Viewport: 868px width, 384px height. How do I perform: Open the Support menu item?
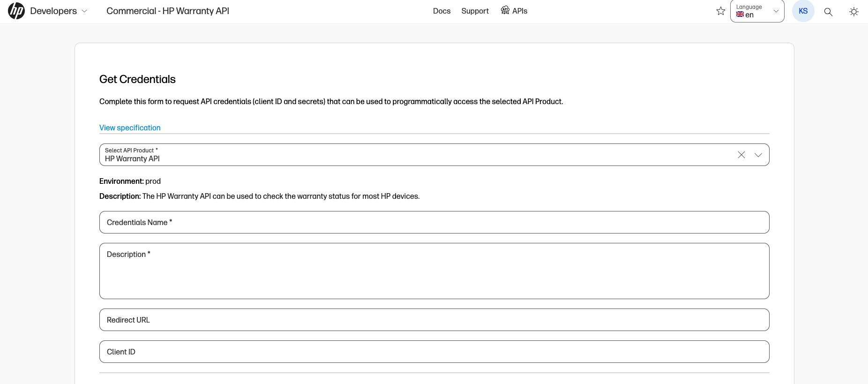(475, 11)
